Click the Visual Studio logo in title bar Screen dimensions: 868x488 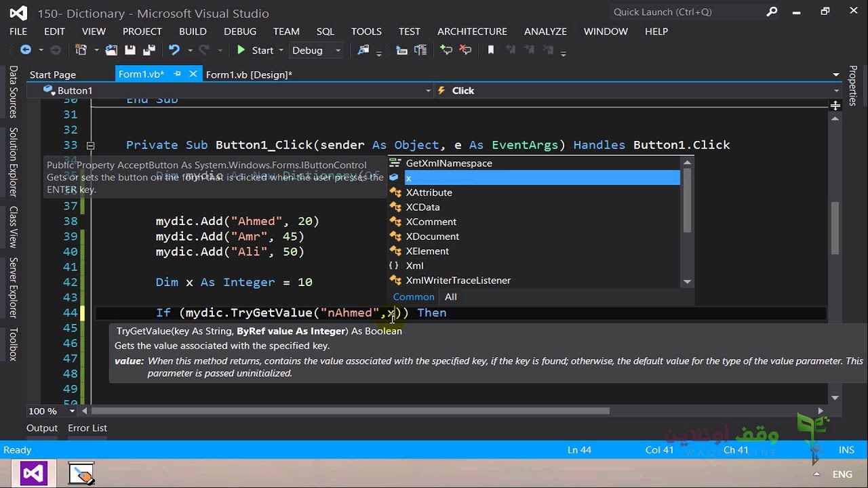click(x=18, y=13)
